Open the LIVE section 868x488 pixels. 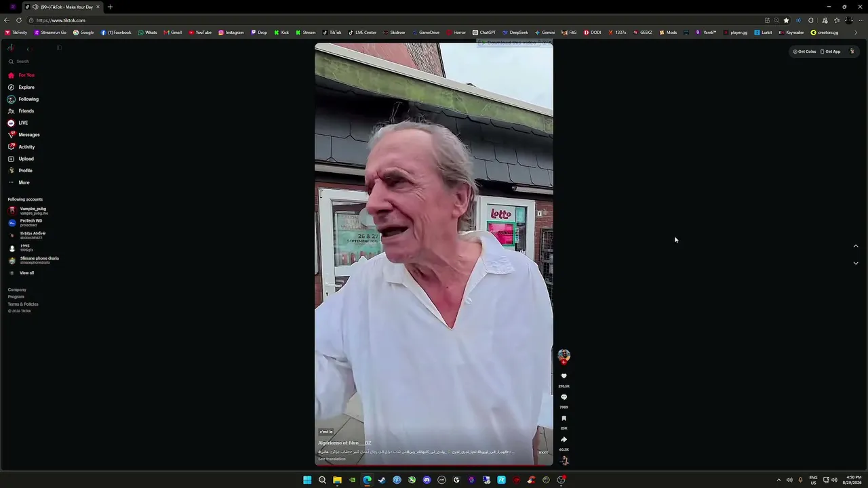[x=18, y=123]
